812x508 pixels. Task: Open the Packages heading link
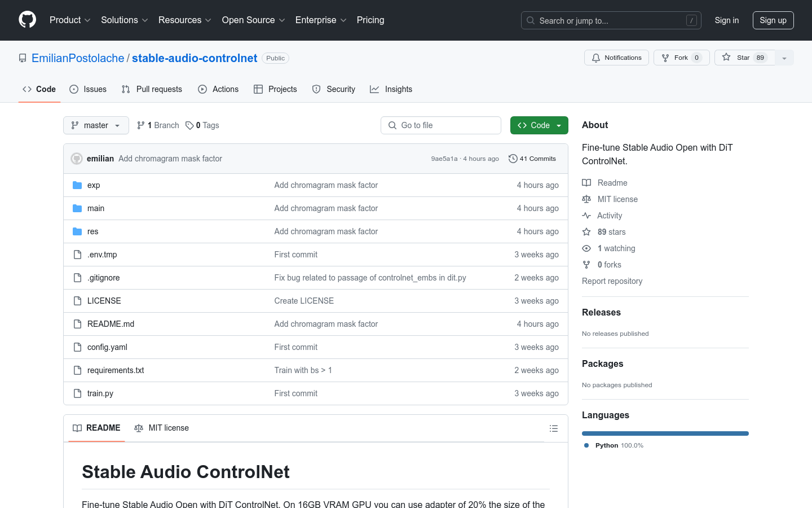coord(603,364)
